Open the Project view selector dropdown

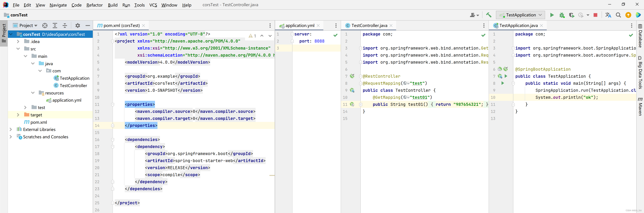tap(25, 25)
